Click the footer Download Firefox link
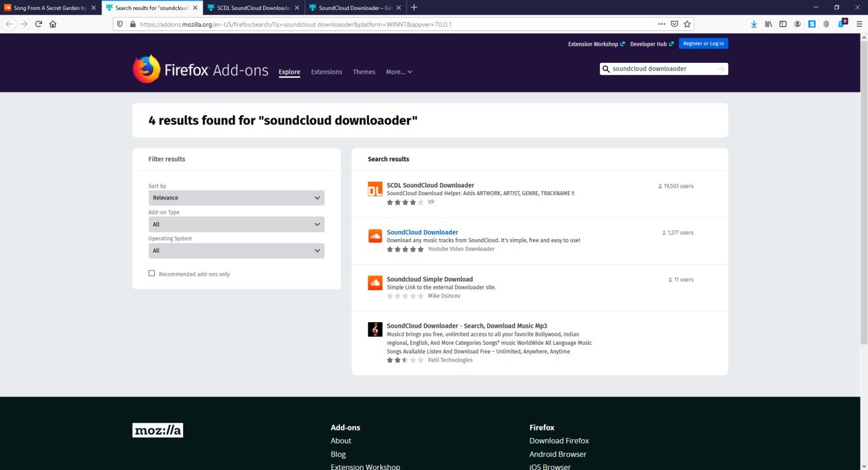Screen dimensions: 868x470 point(559,440)
